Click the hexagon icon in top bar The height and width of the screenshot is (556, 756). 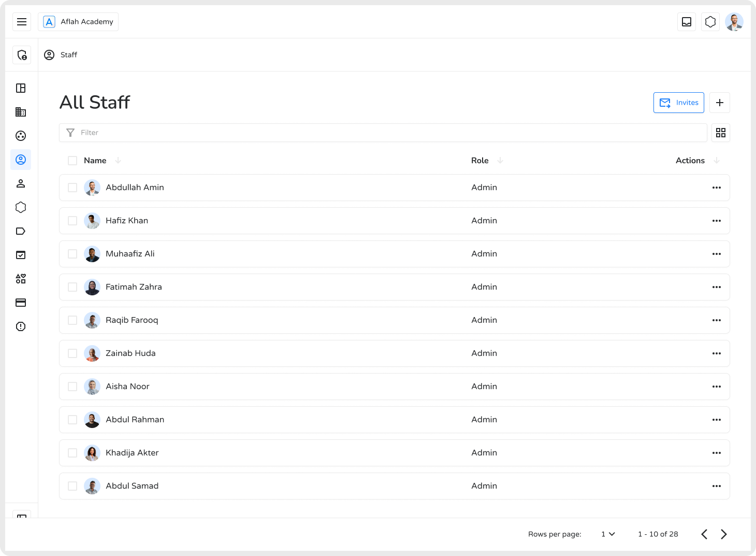click(710, 22)
